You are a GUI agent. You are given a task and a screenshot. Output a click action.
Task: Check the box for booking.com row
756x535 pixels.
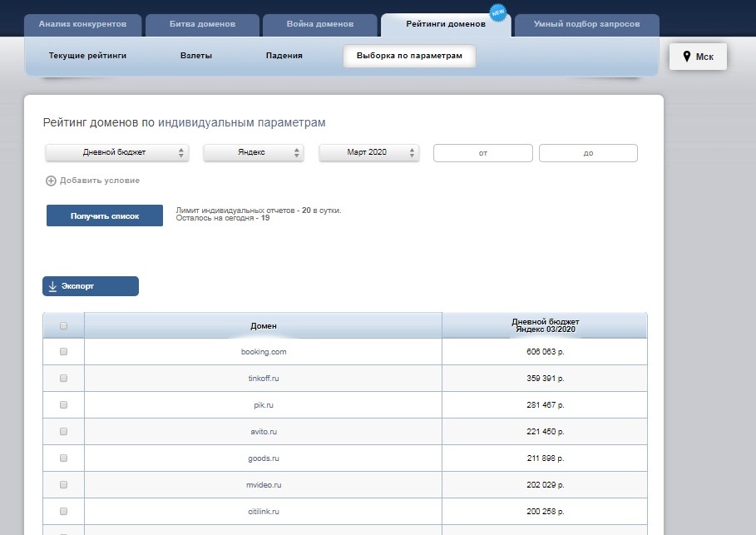tap(63, 352)
